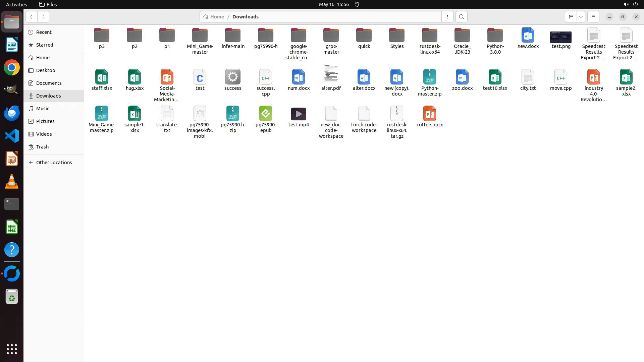Switch view mode with list view icon
The width and height of the screenshot is (644, 362).
(571, 17)
